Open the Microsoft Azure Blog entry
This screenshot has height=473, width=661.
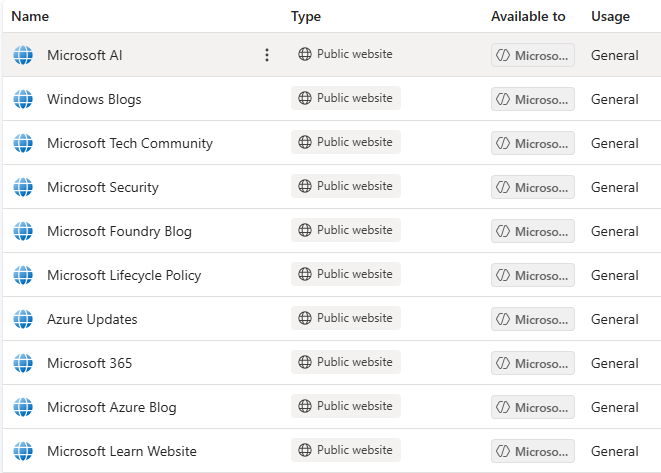pyautogui.click(x=112, y=407)
